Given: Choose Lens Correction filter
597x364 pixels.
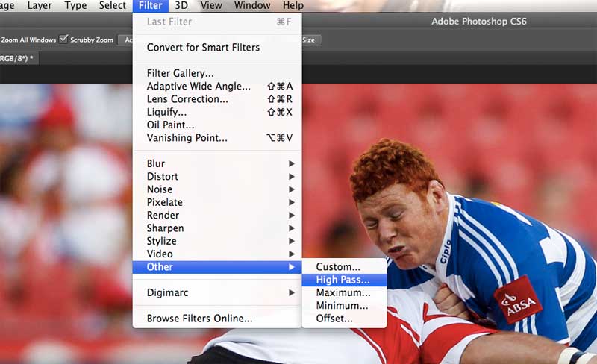Looking at the screenshot, I should [x=217, y=99].
